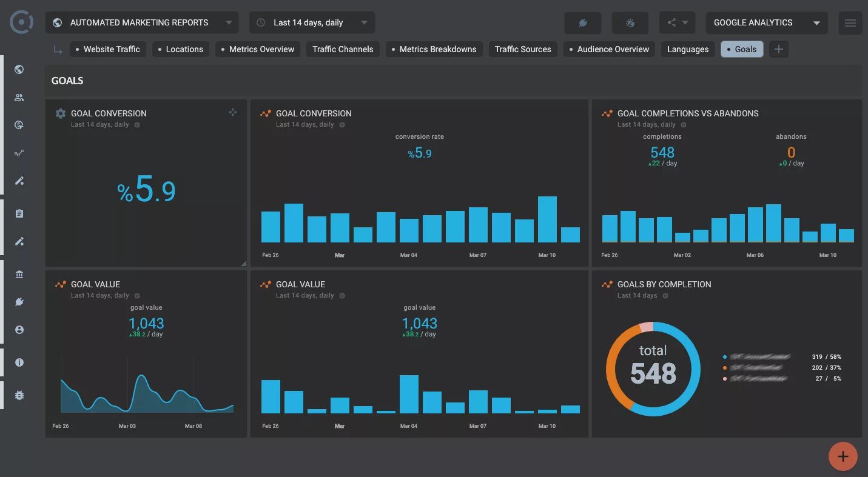Open the bank building icon in the sidebar
The image size is (868, 477).
[19, 275]
